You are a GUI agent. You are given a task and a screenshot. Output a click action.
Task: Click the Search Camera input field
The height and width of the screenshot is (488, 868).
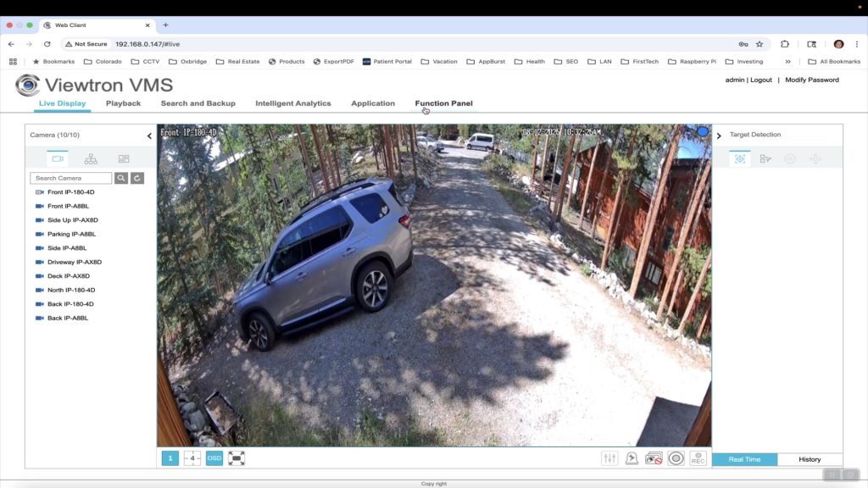(71, 178)
